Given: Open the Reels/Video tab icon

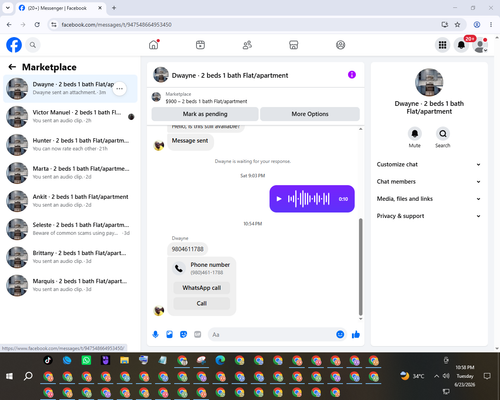Looking at the screenshot, I should click(200, 45).
